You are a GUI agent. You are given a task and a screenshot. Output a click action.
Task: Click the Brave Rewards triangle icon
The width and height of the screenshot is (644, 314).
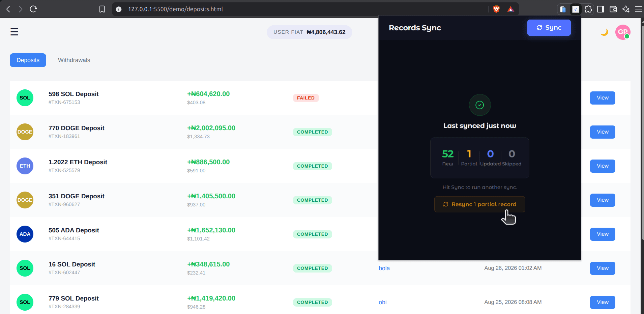511,9
